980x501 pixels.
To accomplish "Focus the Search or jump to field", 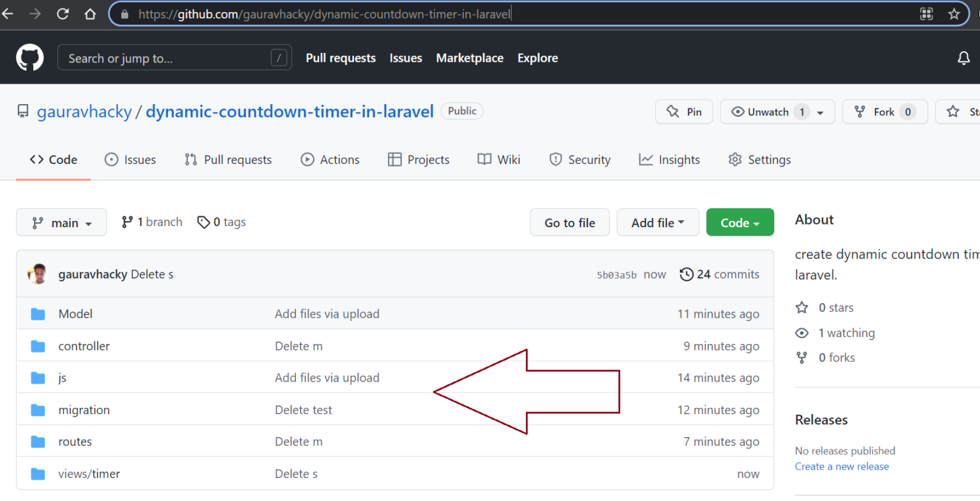I will click(174, 58).
